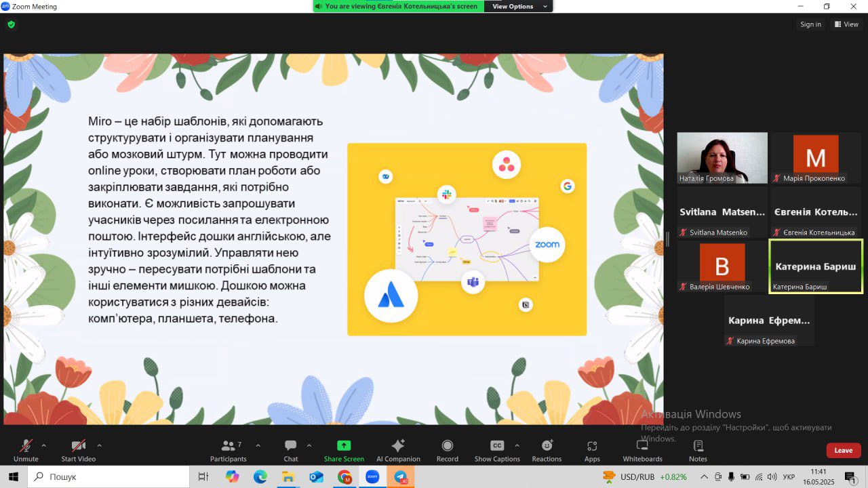Click the USD/RUB currency widget
The width and height of the screenshot is (868, 488).
pos(645,476)
